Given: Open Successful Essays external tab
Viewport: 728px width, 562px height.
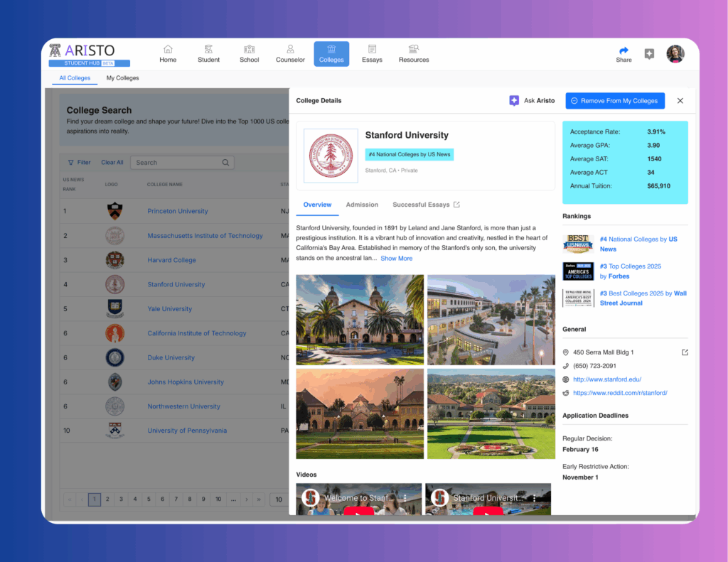Looking at the screenshot, I should click(x=426, y=205).
